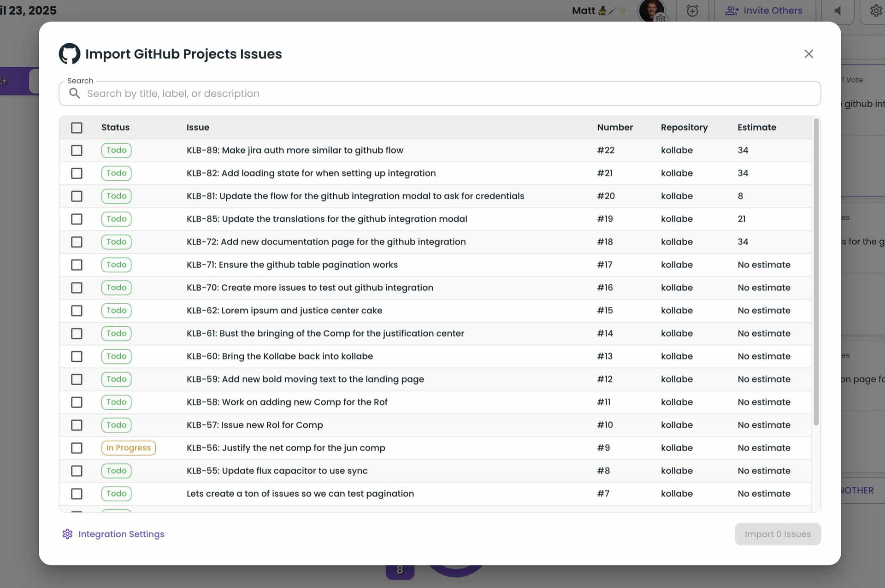
Task: Open Integration Settings
Action: (121, 534)
